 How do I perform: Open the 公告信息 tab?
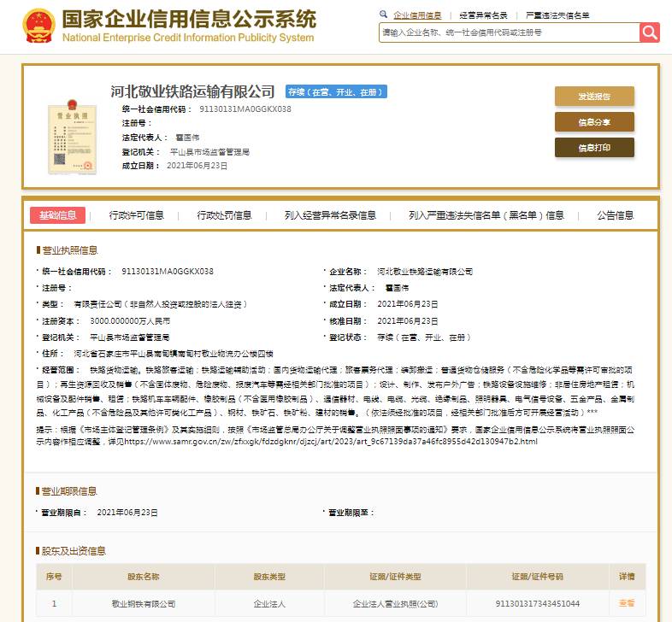[615, 215]
